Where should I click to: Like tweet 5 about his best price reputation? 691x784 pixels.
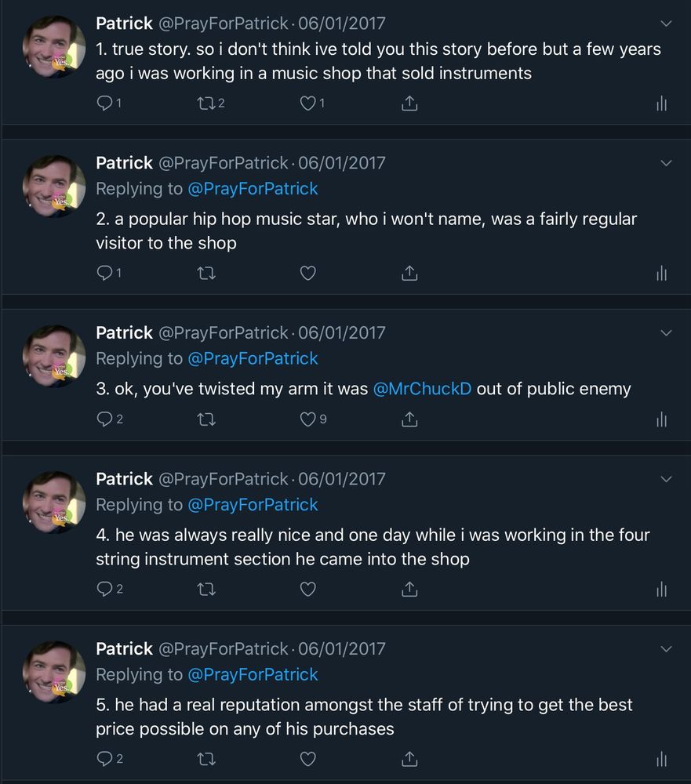[308, 759]
